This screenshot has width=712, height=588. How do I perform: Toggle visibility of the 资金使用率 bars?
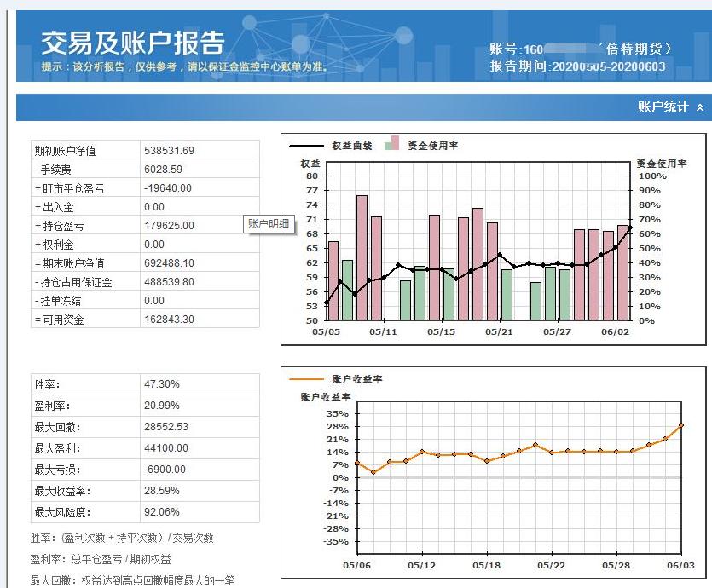[391, 145]
